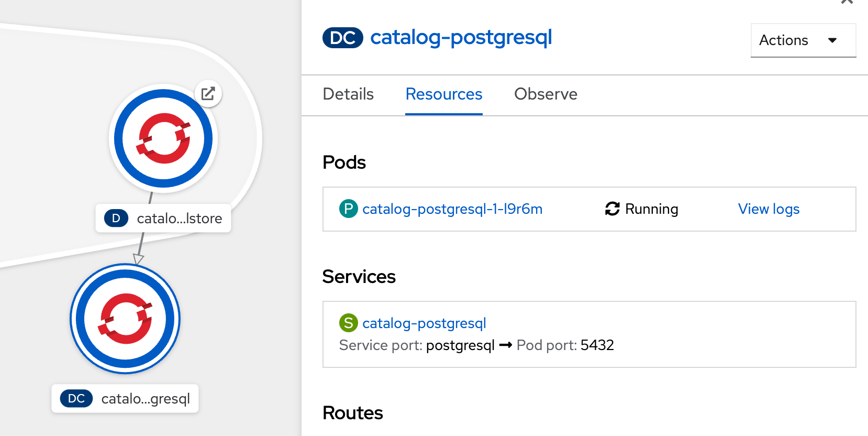The image size is (868, 436).
Task: Open pod catalog-postgresql-1-l9r6m link
Action: (x=452, y=209)
